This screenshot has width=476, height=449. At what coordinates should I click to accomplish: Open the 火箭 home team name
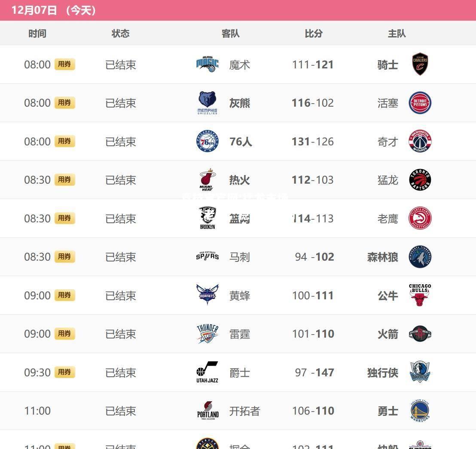[388, 334]
